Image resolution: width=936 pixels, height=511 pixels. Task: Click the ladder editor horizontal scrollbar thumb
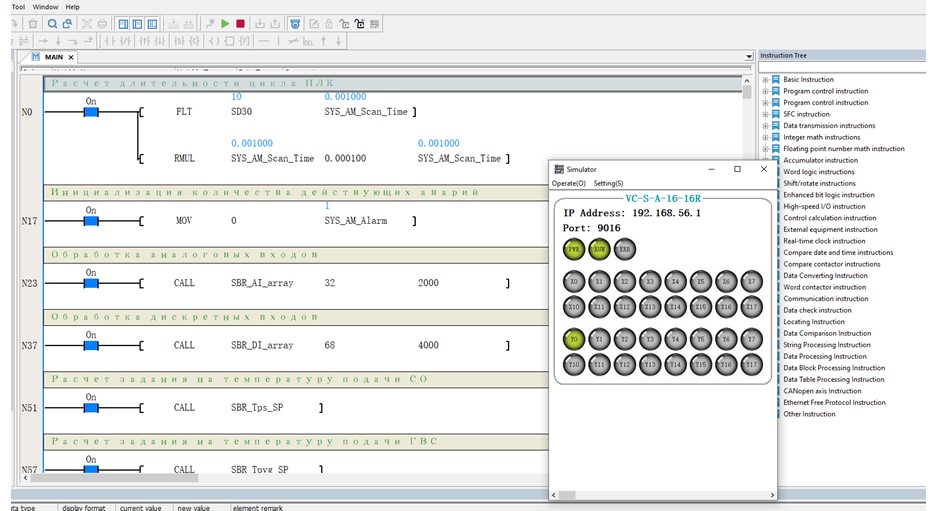point(115,478)
